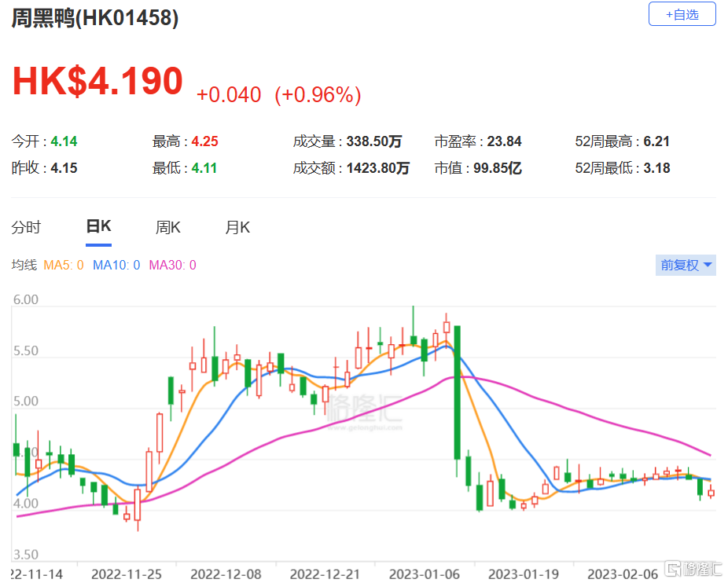The height and width of the screenshot is (583, 728).
Task: Click the price change +0.040 (+0.96%)
Action: click(278, 95)
